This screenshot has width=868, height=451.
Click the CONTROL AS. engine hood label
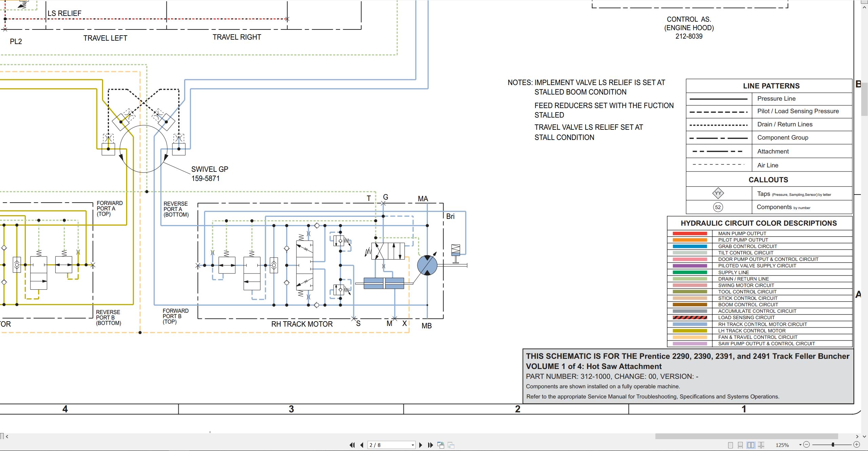point(689,27)
